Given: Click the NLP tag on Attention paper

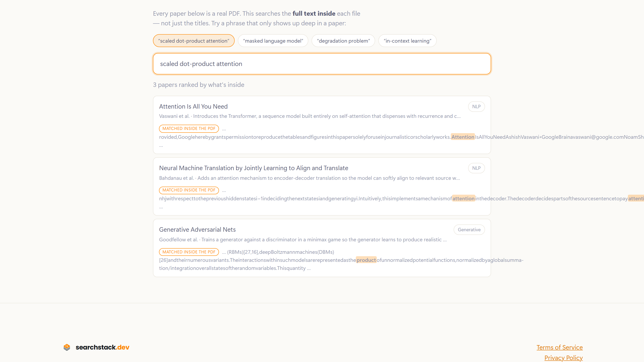Looking at the screenshot, I should click(476, 106).
